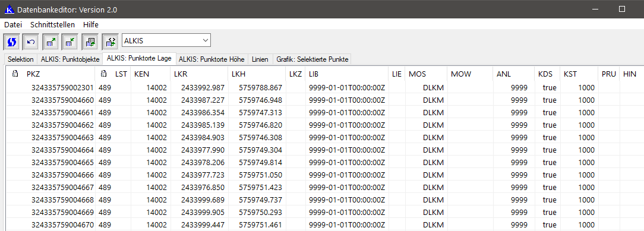This screenshot has width=644, height=231.
Task: Click LKR value 2433978.206
Action: tap(203, 162)
